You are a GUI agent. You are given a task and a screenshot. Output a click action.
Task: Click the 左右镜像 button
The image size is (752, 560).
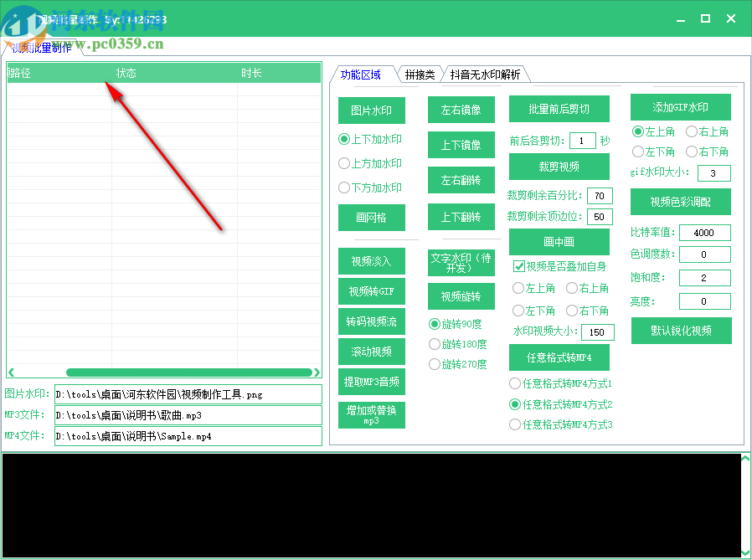pyautogui.click(x=461, y=110)
